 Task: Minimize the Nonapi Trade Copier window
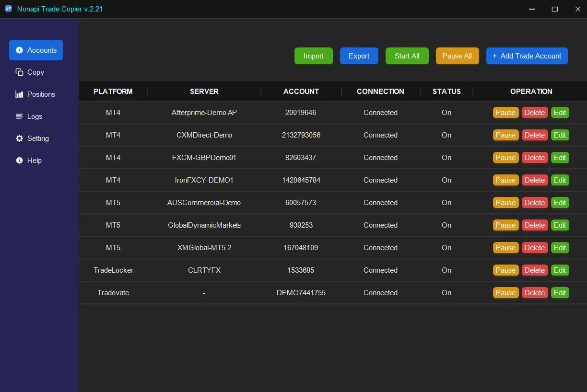(532, 9)
